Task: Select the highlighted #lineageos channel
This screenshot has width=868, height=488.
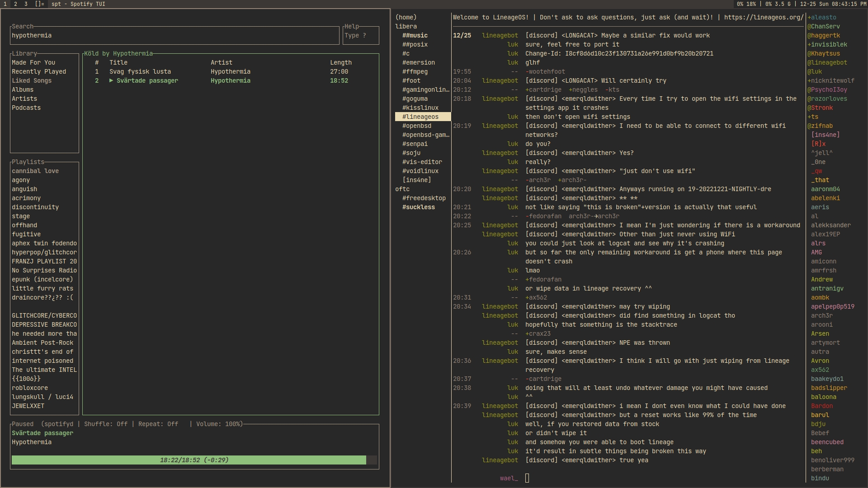Action: pyautogui.click(x=423, y=117)
